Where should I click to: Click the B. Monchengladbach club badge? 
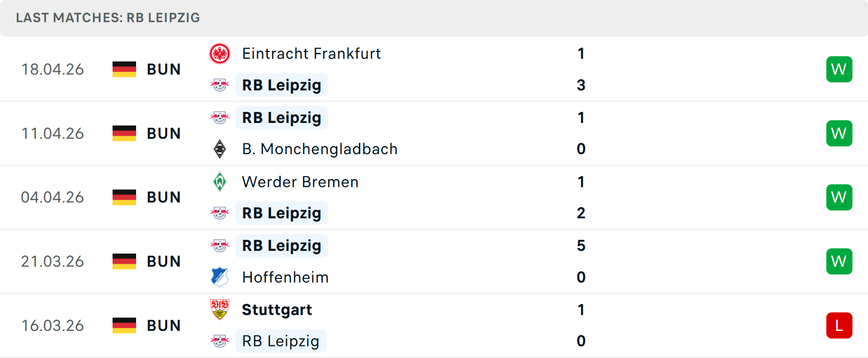(220, 149)
